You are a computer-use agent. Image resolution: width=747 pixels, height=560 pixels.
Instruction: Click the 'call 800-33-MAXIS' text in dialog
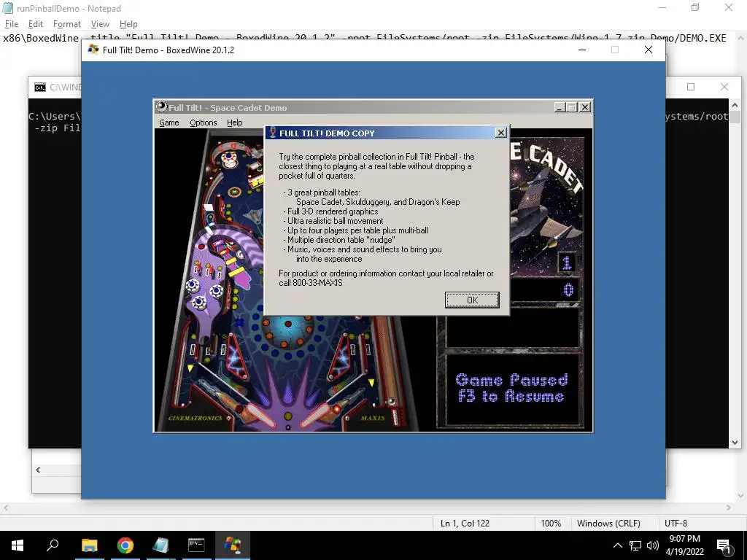pos(311,283)
